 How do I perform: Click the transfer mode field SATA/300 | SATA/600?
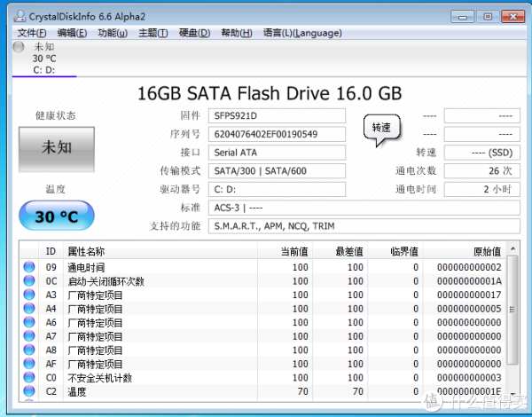click(277, 171)
